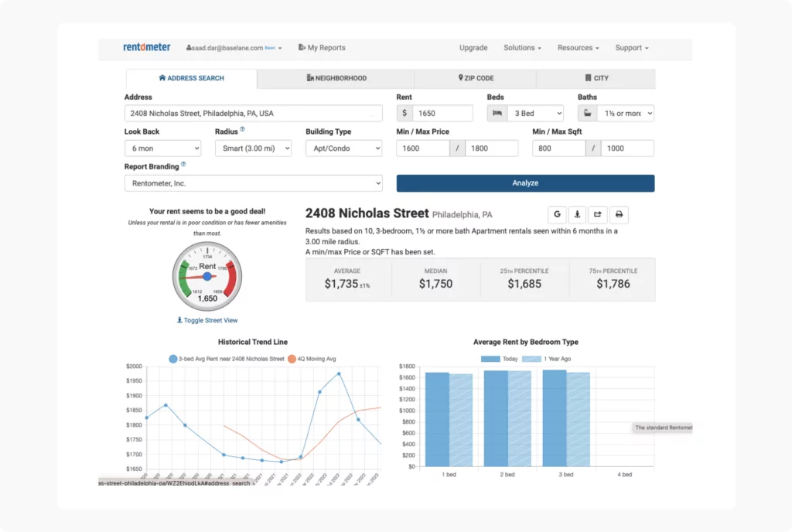Click the Min Price field showing 1600
This screenshot has height=532, width=792.
pos(423,148)
